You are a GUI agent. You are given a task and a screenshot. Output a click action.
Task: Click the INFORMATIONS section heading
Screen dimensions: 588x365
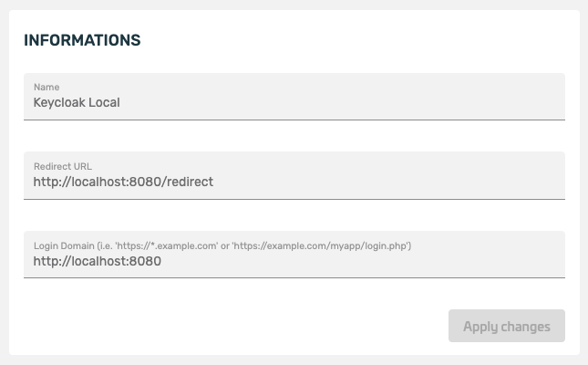pyautogui.click(x=82, y=40)
